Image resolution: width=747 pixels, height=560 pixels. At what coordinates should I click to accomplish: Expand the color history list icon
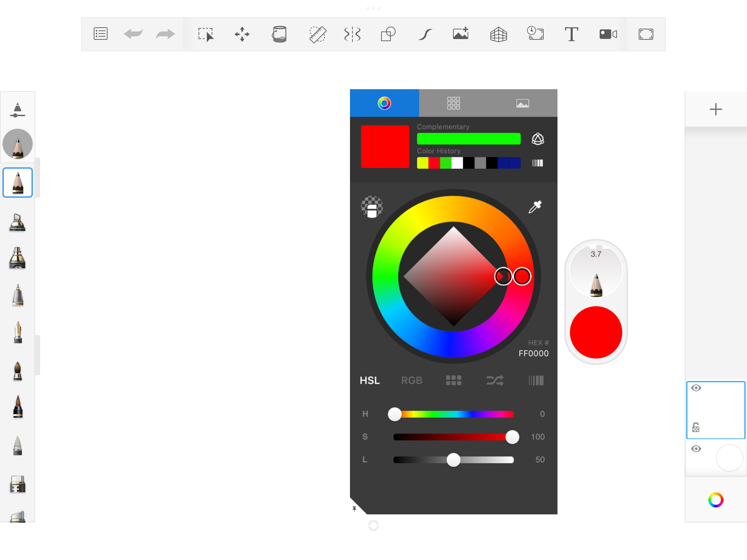(x=537, y=163)
